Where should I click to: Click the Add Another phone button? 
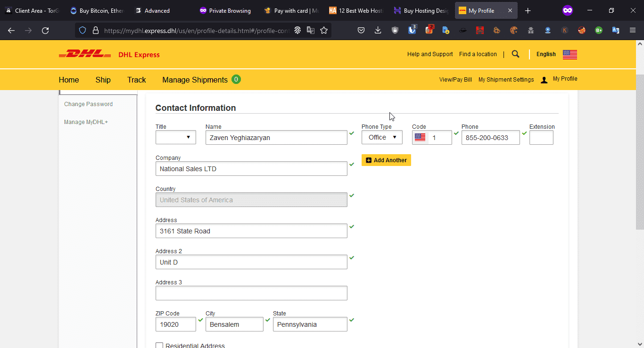click(386, 160)
